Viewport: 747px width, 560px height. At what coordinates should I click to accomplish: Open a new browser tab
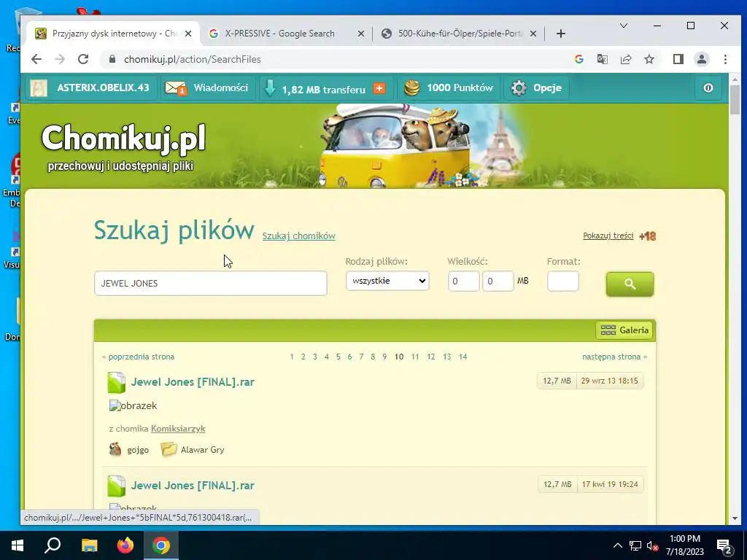[561, 34]
